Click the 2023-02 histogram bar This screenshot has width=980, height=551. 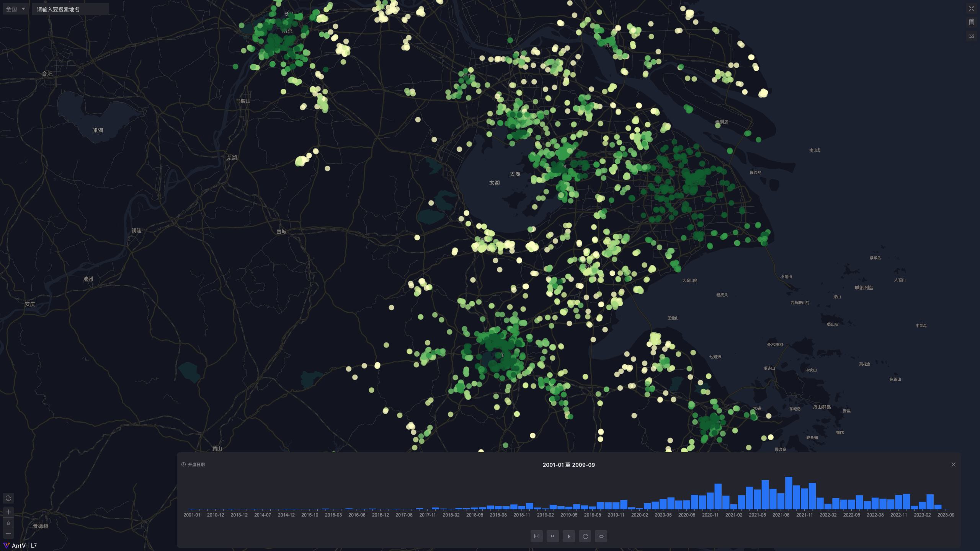(x=922, y=505)
